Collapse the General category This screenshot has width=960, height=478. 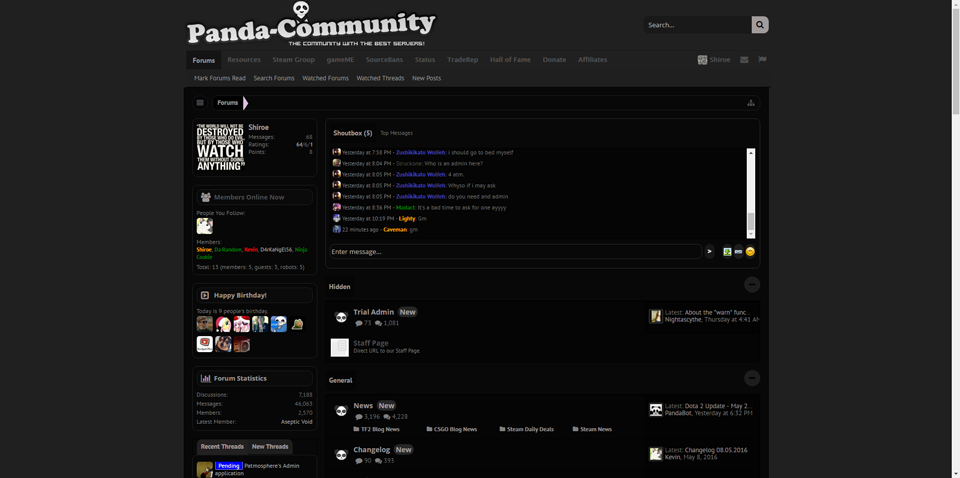(752, 378)
